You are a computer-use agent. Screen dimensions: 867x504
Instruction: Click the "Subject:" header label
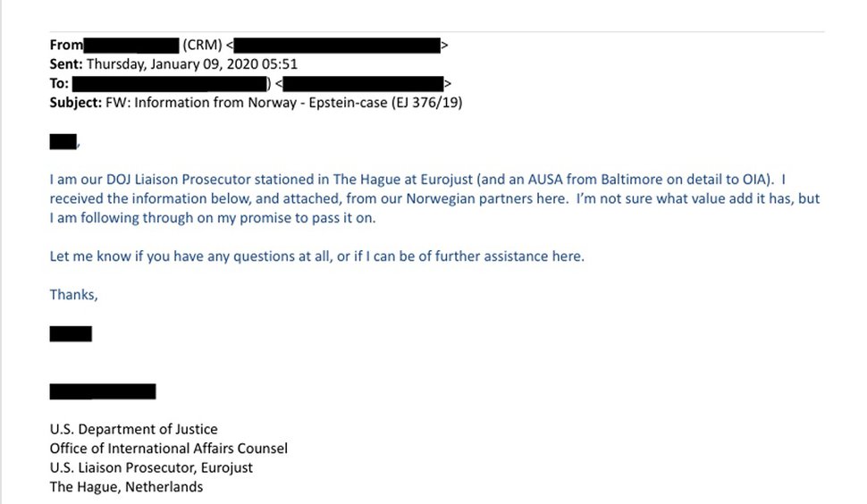pos(77,103)
